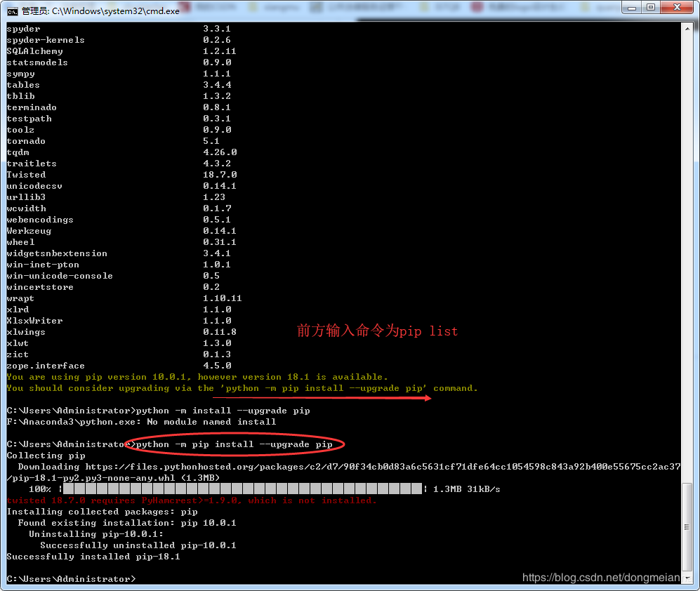Click the 'SQLAlchemy' package row

[x=121, y=51]
